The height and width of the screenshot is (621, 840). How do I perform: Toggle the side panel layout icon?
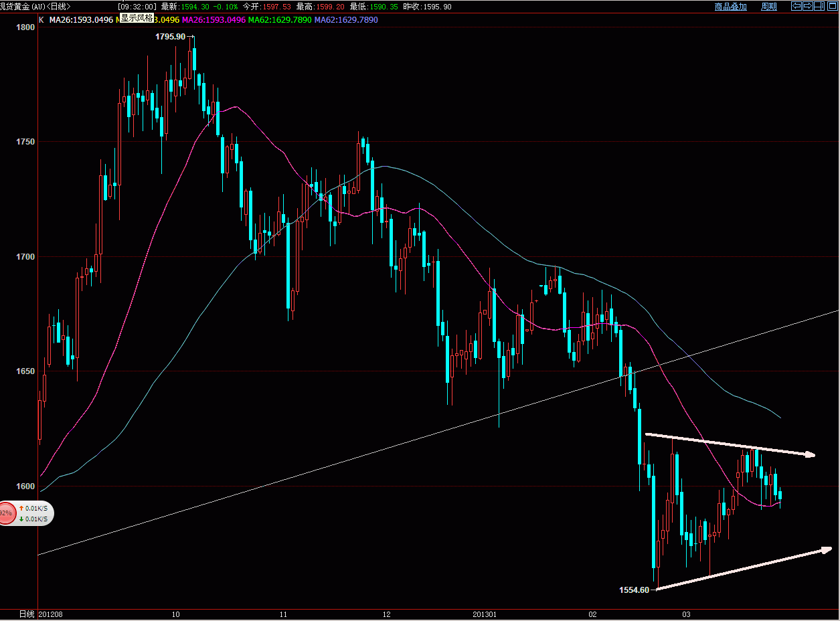819,6
